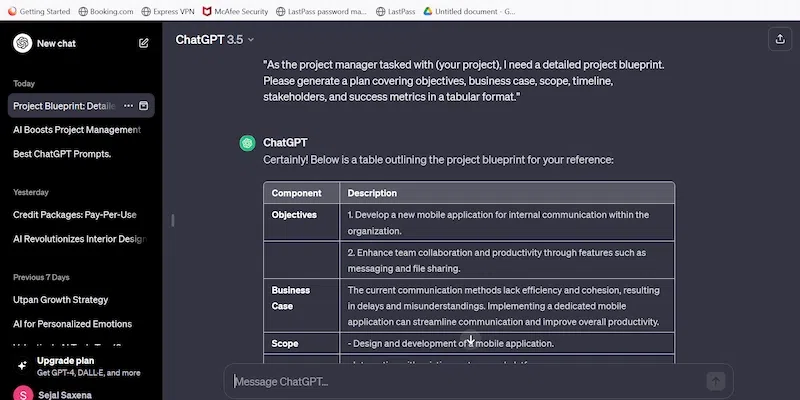Open options for Project Blueprint chat
The image size is (800, 400).
(x=128, y=105)
